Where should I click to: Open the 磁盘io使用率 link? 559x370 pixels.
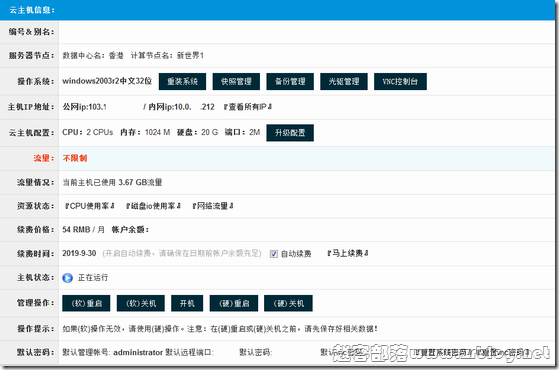coord(154,206)
